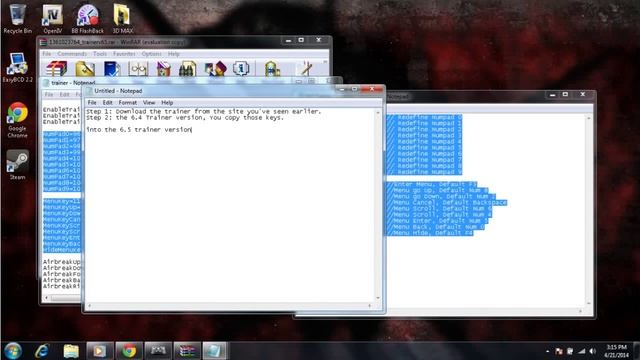Select the BB FlashBack desktop shortcut
640x360 pixels.
coord(87,19)
